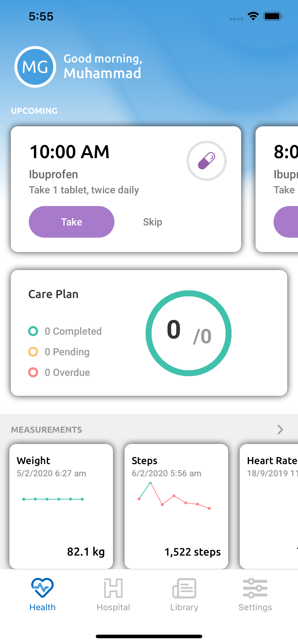Open the Library tab icon

[184, 588]
